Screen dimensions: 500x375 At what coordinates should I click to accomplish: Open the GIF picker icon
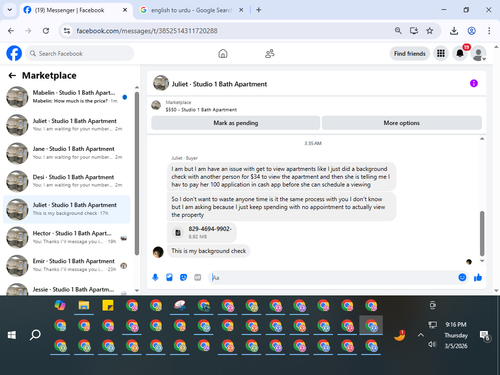tap(198, 277)
